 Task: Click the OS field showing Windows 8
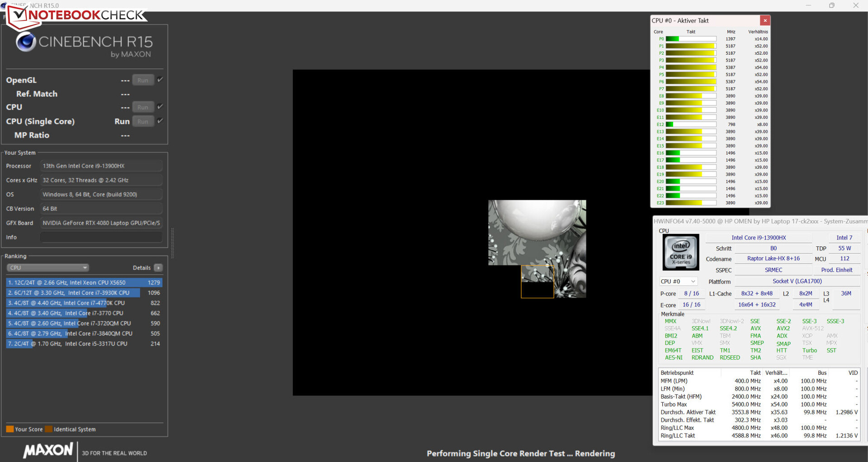click(x=101, y=194)
